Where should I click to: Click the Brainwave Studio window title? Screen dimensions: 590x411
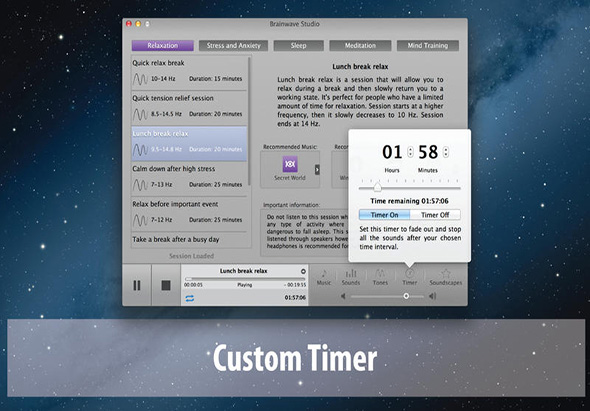[x=294, y=24]
